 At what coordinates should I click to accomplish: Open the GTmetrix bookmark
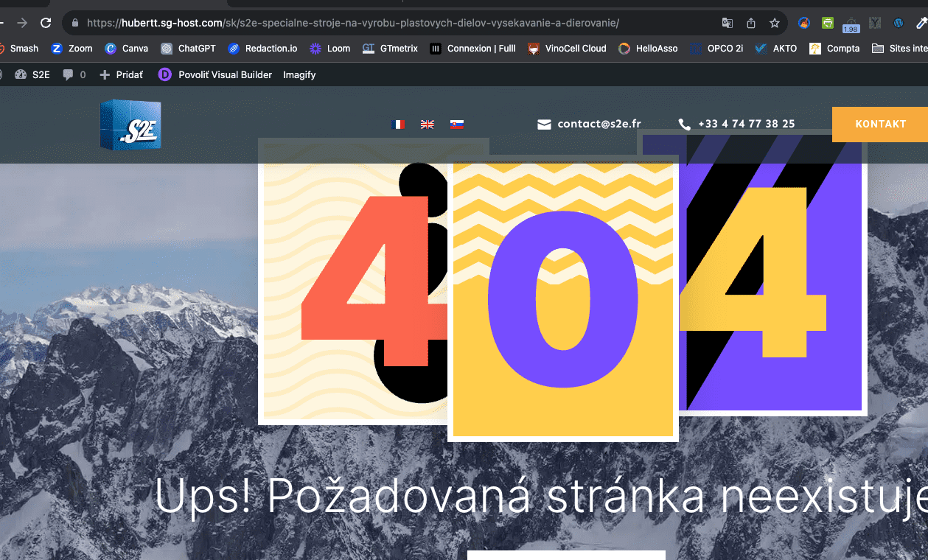(x=390, y=49)
